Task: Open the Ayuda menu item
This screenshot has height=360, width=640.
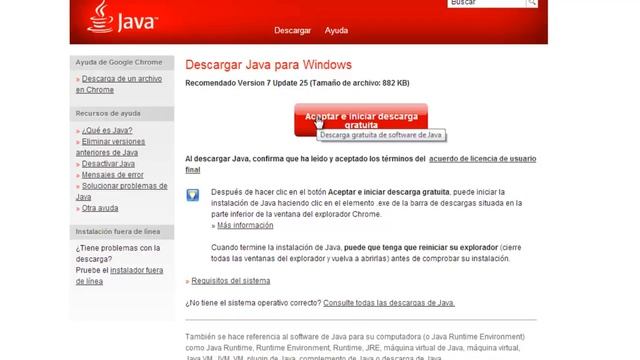Action: click(336, 31)
